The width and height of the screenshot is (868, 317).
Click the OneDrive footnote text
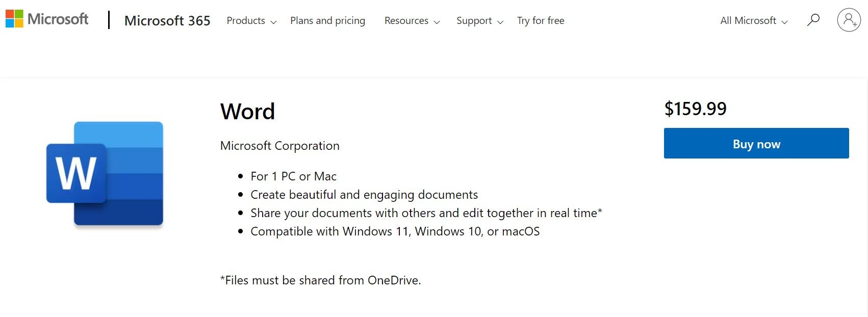pos(320,280)
